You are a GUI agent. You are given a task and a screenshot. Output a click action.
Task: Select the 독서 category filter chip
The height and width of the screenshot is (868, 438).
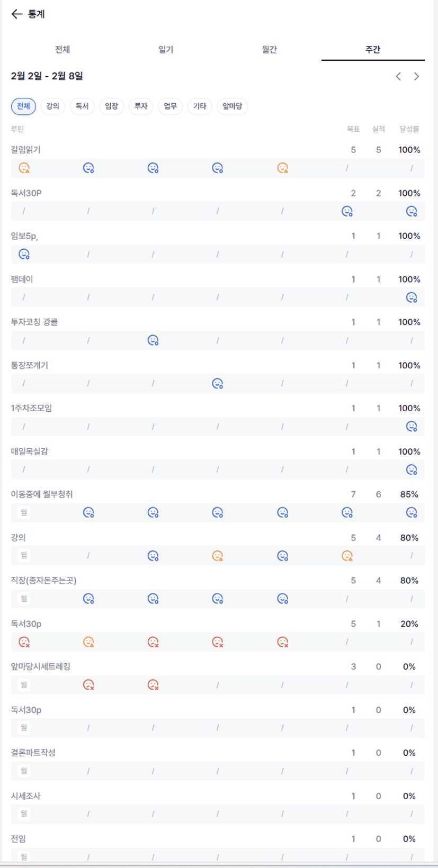click(82, 106)
